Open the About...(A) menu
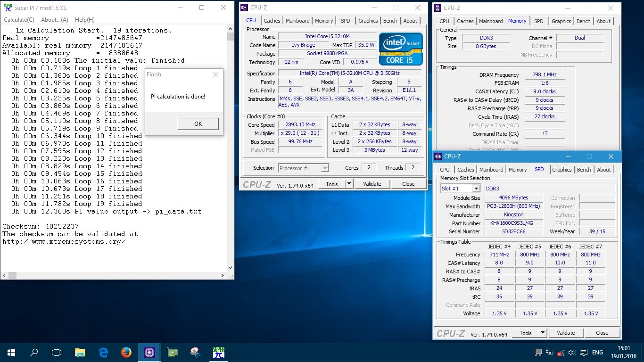 55,20
